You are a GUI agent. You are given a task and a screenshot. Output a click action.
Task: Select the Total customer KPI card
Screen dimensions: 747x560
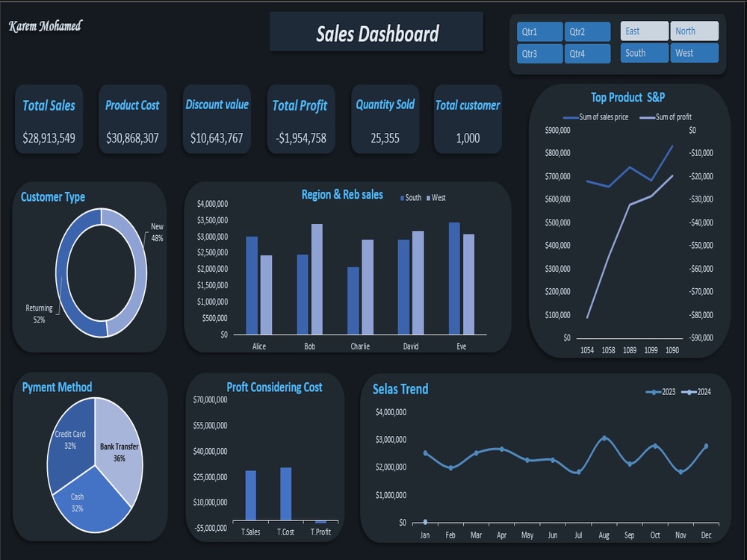coord(468,119)
